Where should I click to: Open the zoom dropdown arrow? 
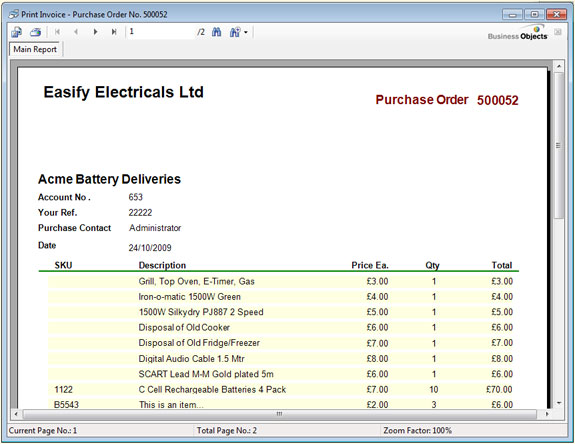point(246,33)
